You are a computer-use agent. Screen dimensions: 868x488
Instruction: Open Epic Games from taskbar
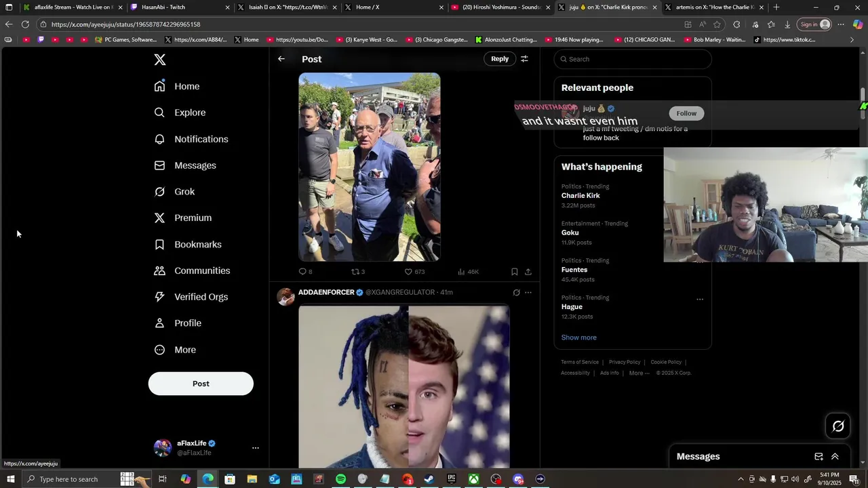452,479
